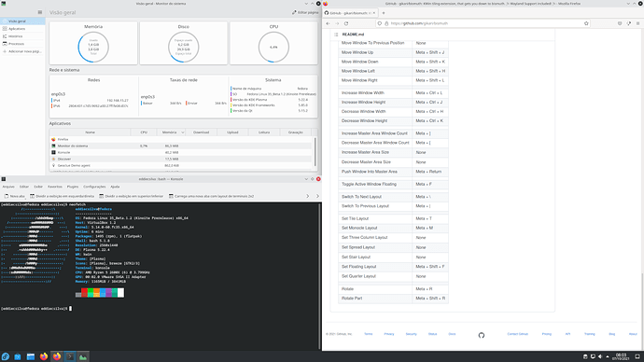Click the site padlock icon in address bar
This screenshot has height=362, width=644.
click(386, 23)
